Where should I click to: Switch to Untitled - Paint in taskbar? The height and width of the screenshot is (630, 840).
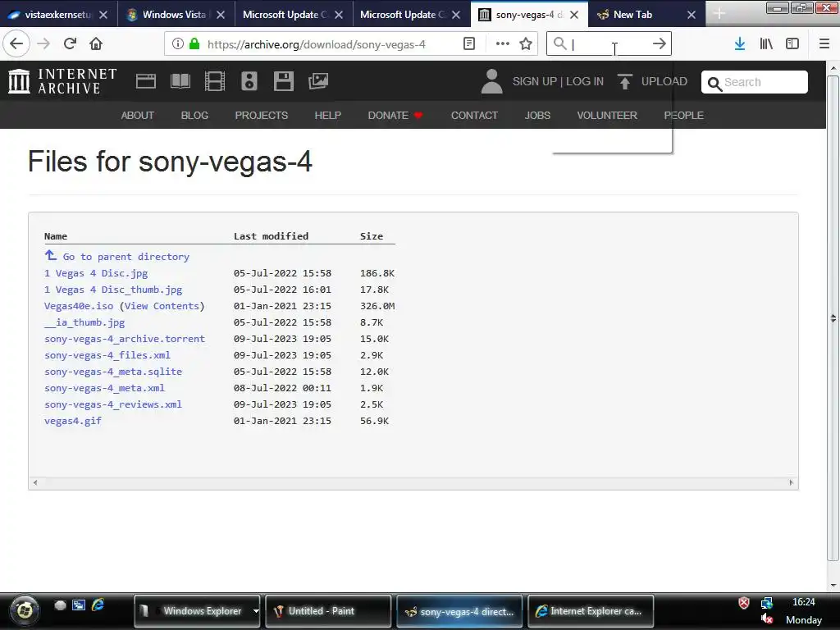coord(328,611)
